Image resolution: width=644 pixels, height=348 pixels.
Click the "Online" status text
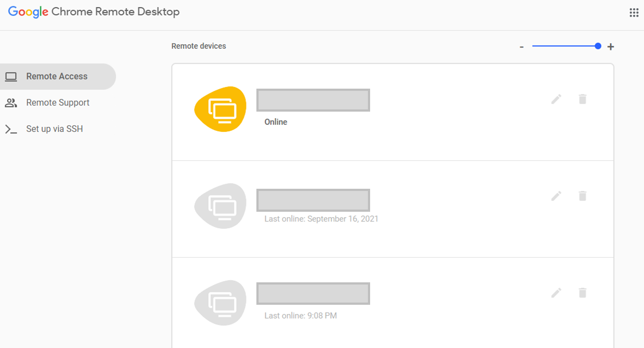point(276,122)
